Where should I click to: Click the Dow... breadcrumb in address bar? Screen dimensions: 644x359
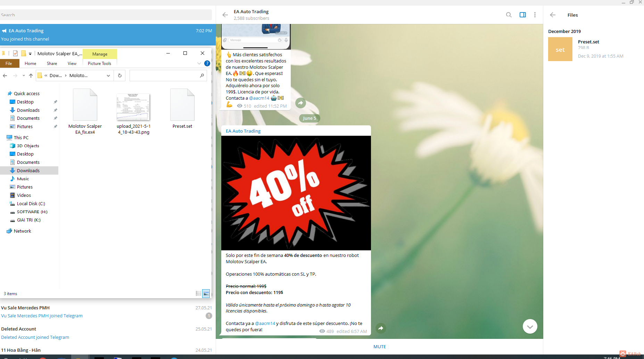coord(56,75)
